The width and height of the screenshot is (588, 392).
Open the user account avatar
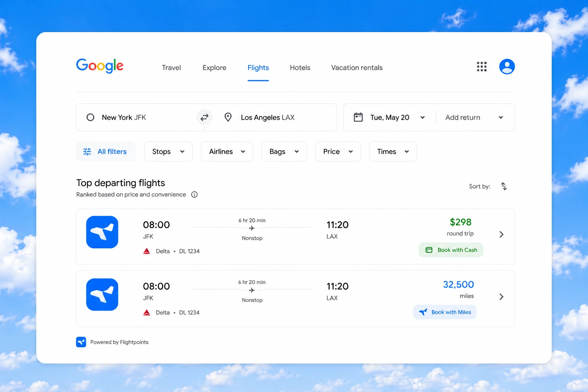pyautogui.click(x=507, y=67)
